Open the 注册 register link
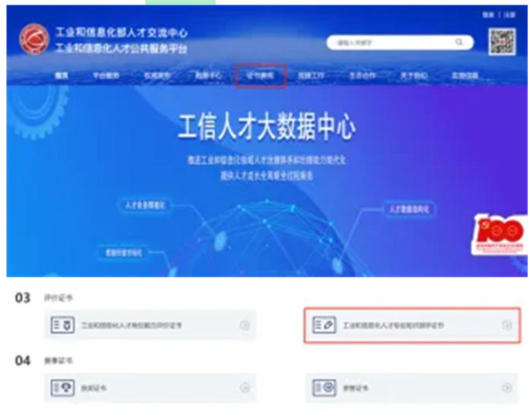The height and width of the screenshot is (419, 532). pyautogui.click(x=510, y=14)
